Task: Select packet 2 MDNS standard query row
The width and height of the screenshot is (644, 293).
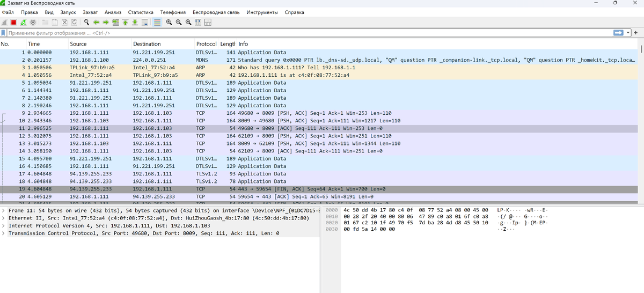Action: tap(320, 60)
